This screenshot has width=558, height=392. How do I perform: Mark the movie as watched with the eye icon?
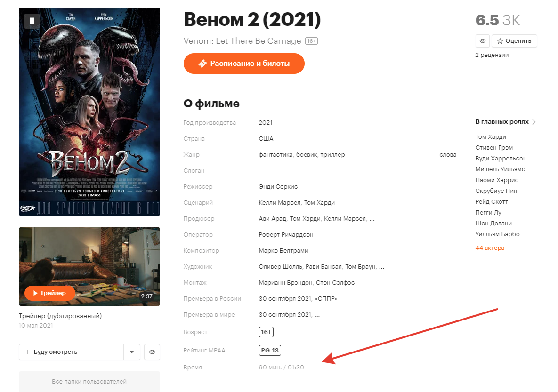[483, 41]
